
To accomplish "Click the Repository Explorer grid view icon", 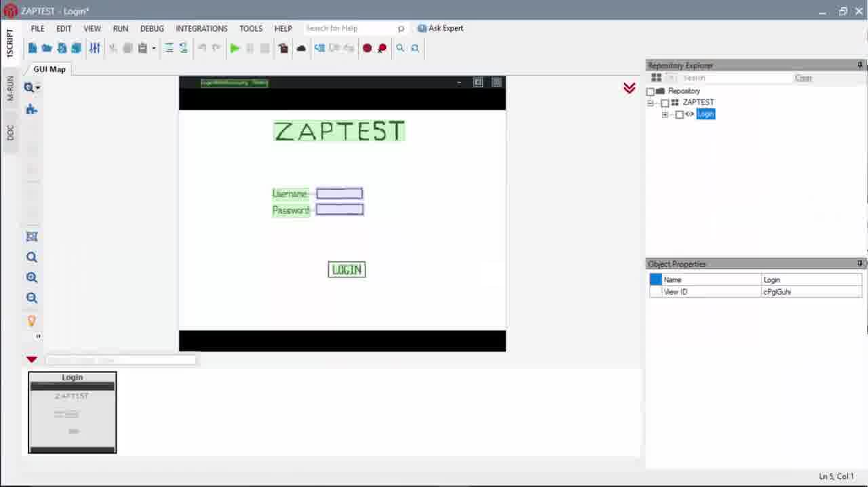I will 656,78.
